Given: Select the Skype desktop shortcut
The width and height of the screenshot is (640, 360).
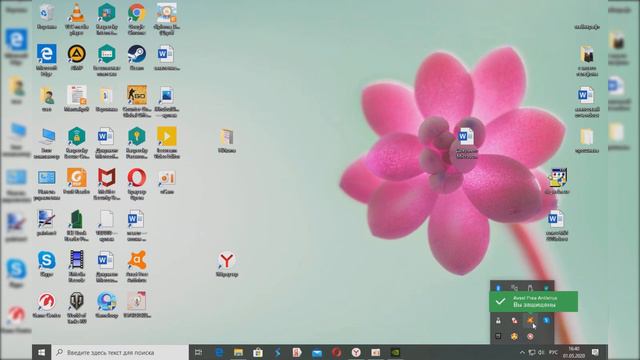Looking at the screenshot, I should pyautogui.click(x=47, y=264).
